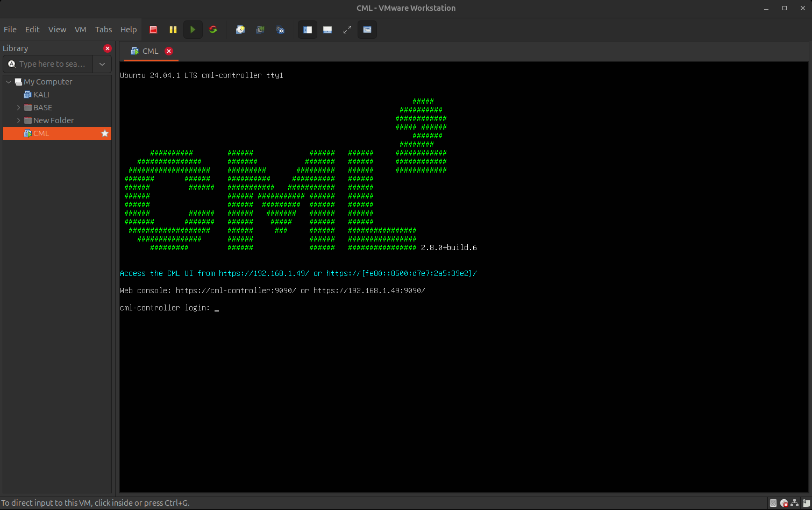Take a snapshot of the VM
This screenshot has height=510, width=812.
(240, 30)
